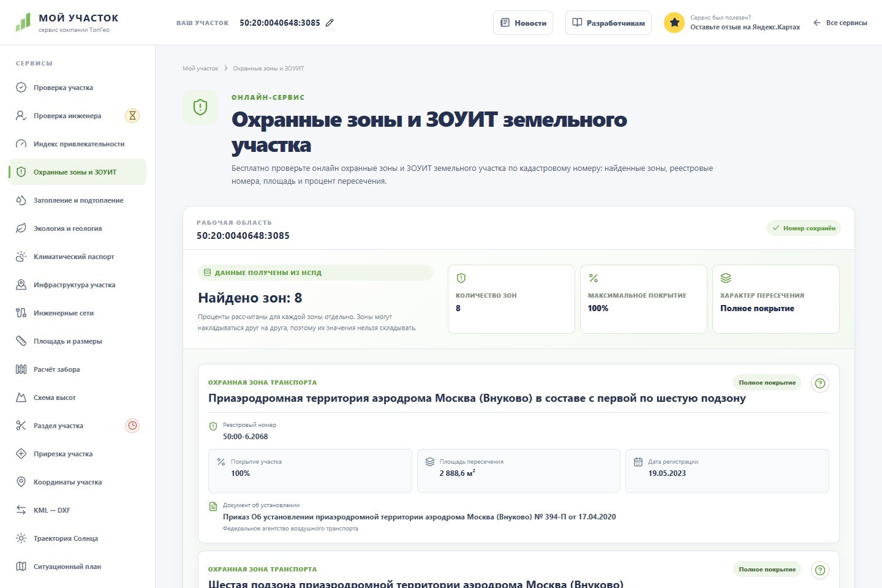Click Приказ № 394-П document text

[x=420, y=517]
